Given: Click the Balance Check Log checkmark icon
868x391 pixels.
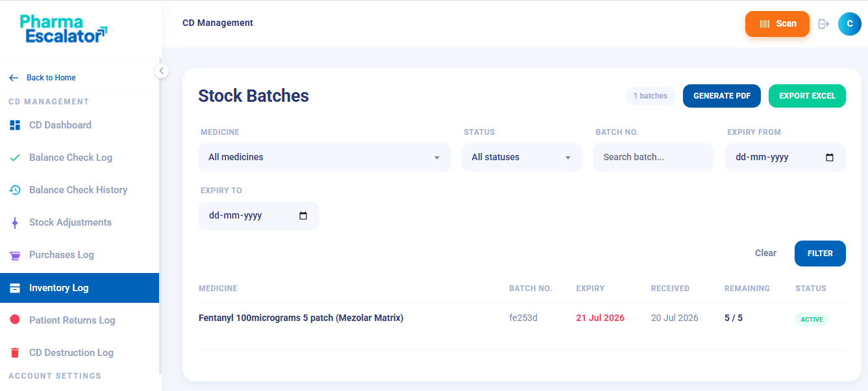Looking at the screenshot, I should click(x=15, y=158).
